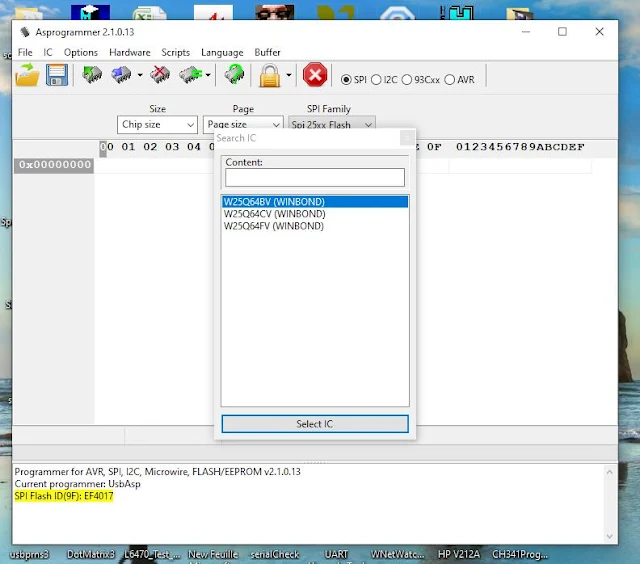The height and width of the screenshot is (564, 640).
Task: Open the verify IC options arrow
Action: (208, 75)
